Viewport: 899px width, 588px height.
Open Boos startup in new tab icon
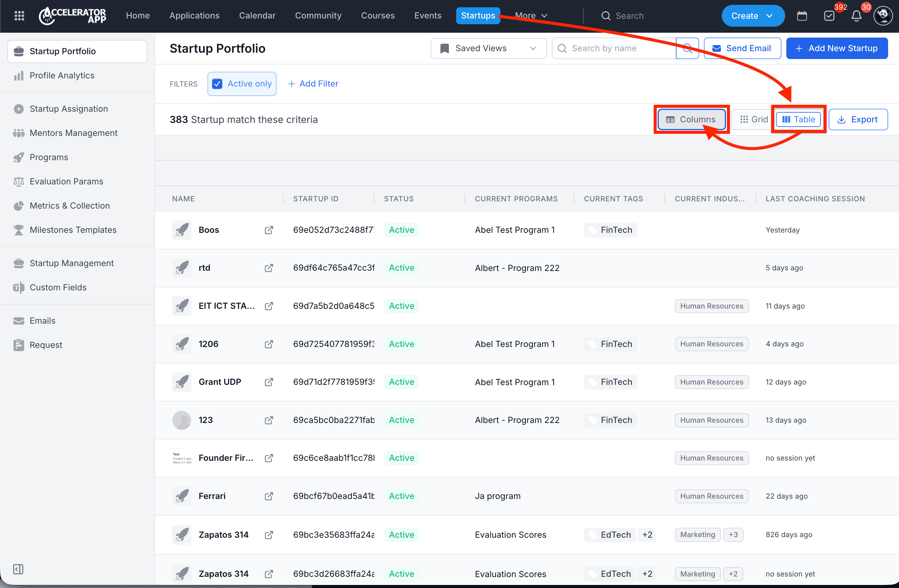click(x=269, y=230)
